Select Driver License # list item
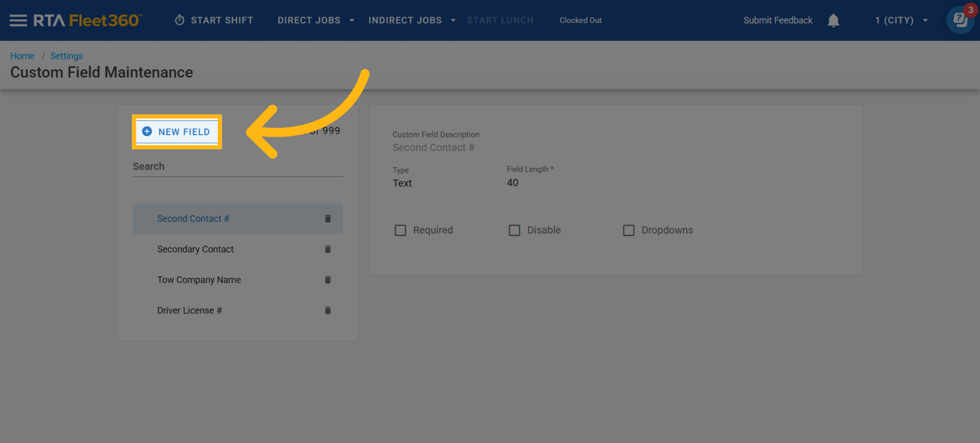980x443 pixels. point(189,310)
